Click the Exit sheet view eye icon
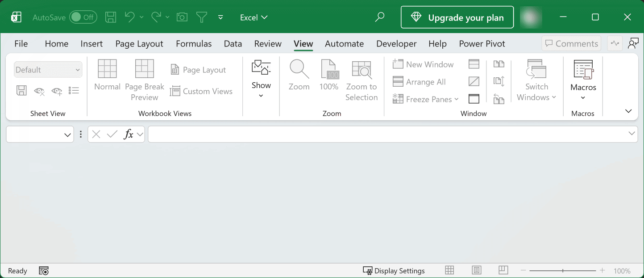This screenshot has height=278, width=644. pos(39,91)
